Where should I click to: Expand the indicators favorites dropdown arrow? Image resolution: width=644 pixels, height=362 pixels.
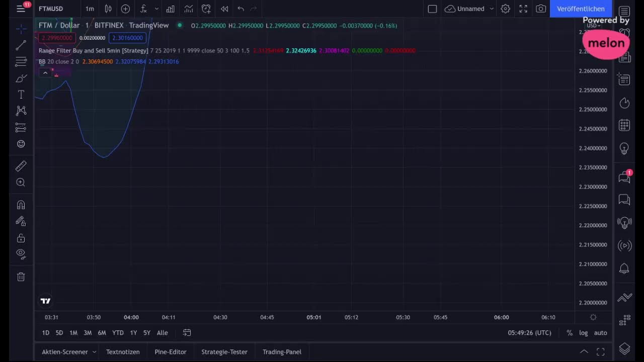[156, 9]
